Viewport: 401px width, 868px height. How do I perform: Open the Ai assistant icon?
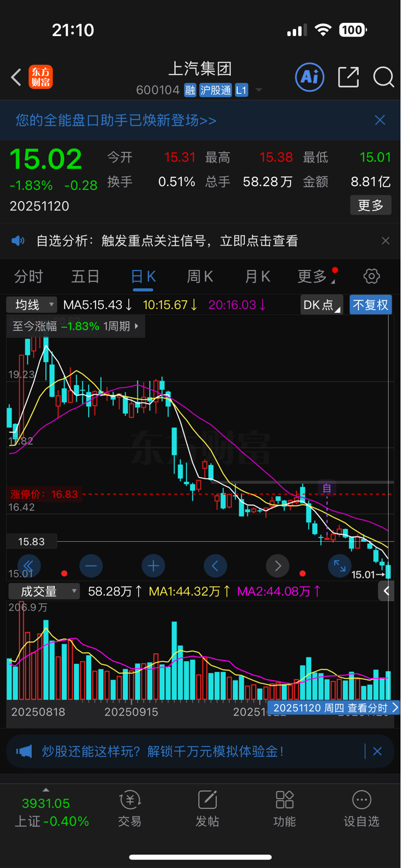(x=310, y=77)
